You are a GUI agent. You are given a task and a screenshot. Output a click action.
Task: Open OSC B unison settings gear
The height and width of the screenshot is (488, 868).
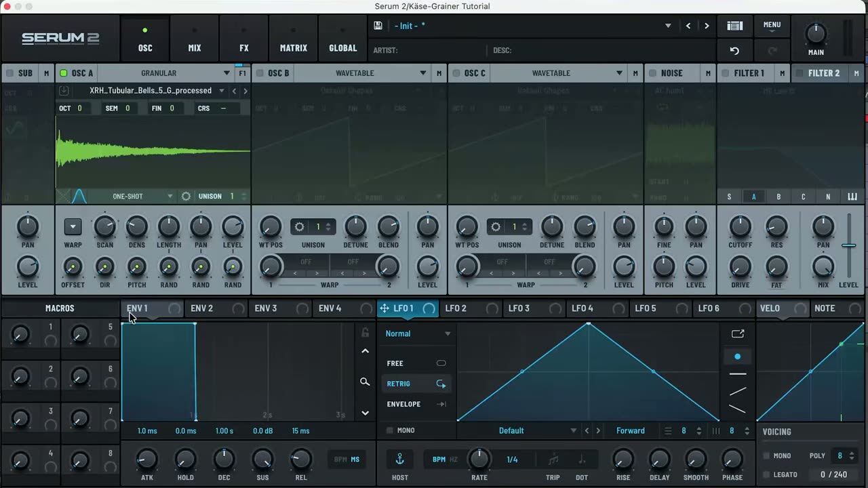point(299,227)
